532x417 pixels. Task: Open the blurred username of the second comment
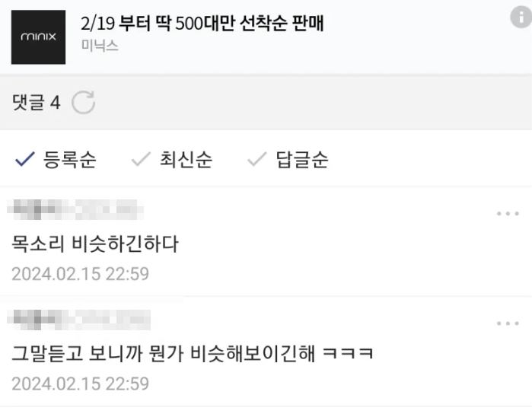78,320
